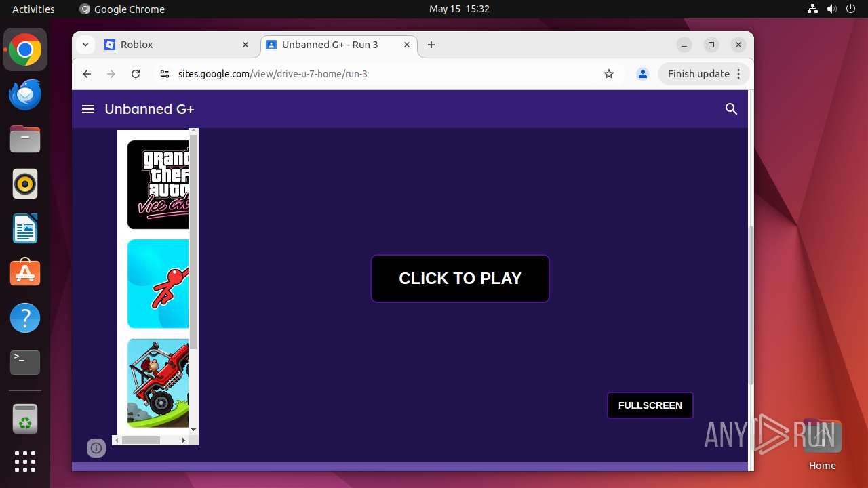
Task: Open the Activities overview
Action: pos(33,9)
